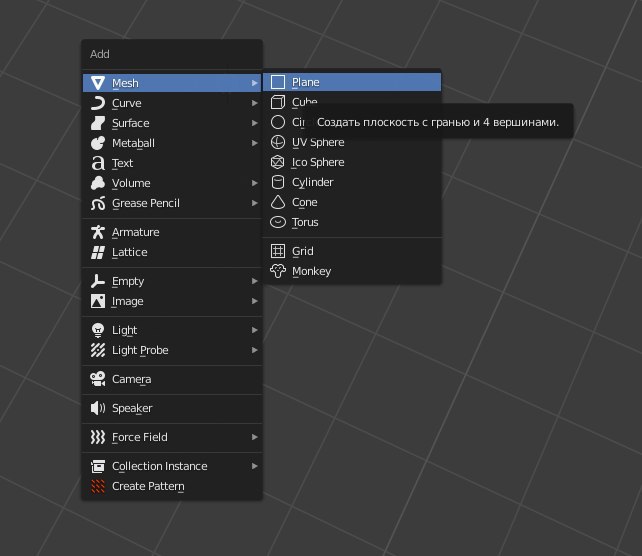642x556 pixels.
Task: Click the Cube icon in submenu
Action: coord(278,102)
